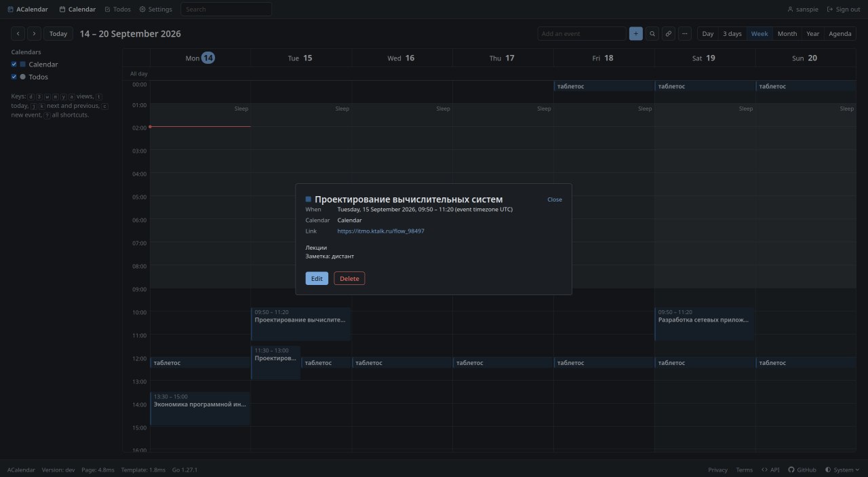Select the Week view
This screenshot has width=868, height=477.
point(759,34)
